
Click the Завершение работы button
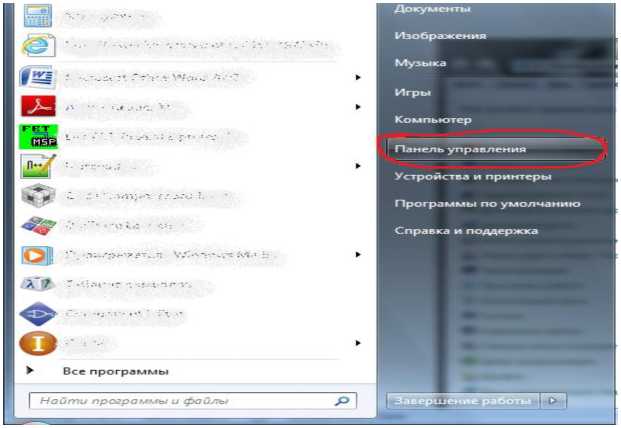463,401
